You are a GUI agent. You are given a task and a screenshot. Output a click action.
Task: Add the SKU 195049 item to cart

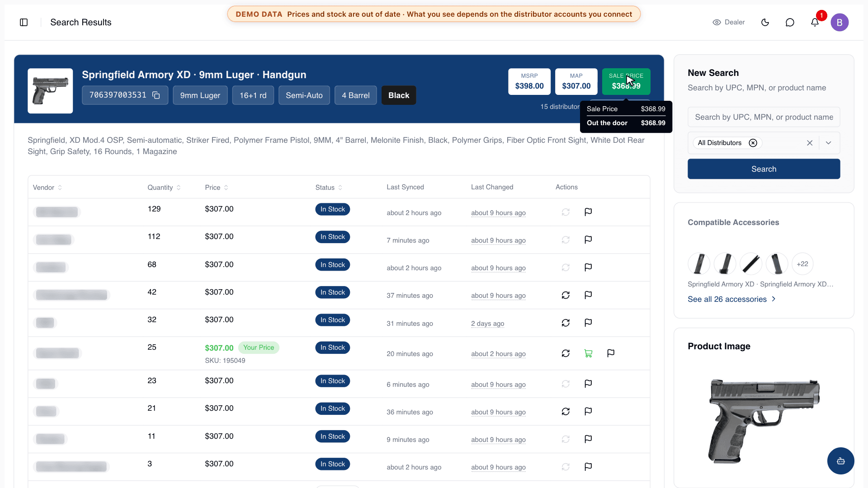pyautogui.click(x=588, y=353)
